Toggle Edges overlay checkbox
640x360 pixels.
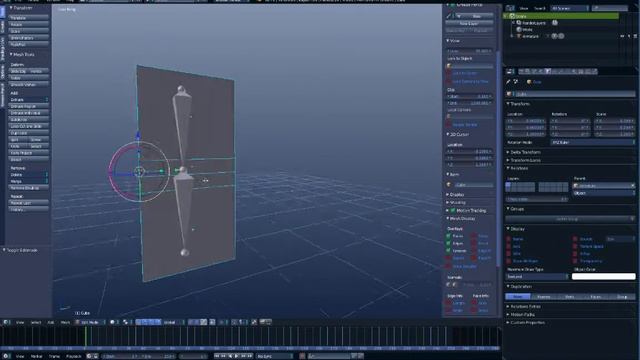coord(449,243)
